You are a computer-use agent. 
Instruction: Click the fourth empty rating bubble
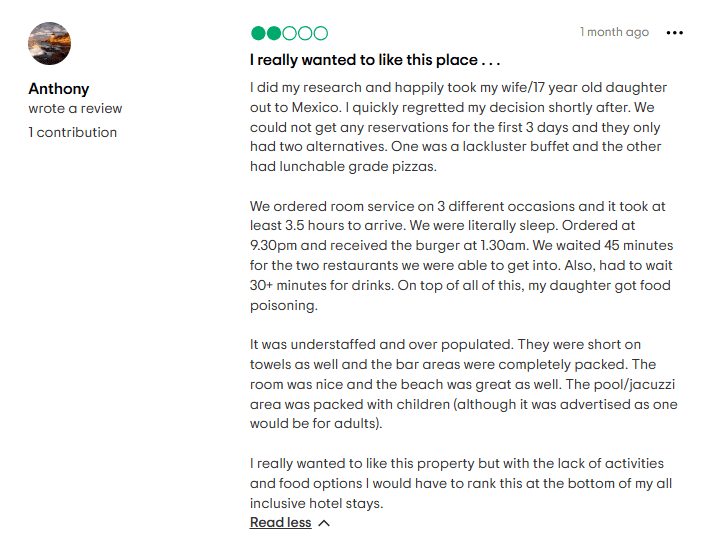pos(305,33)
